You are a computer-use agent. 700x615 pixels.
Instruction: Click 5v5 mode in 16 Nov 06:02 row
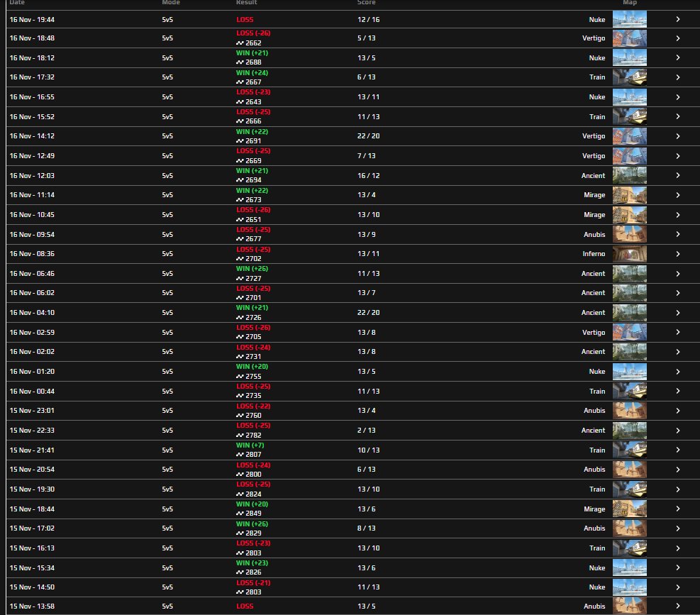coord(167,293)
